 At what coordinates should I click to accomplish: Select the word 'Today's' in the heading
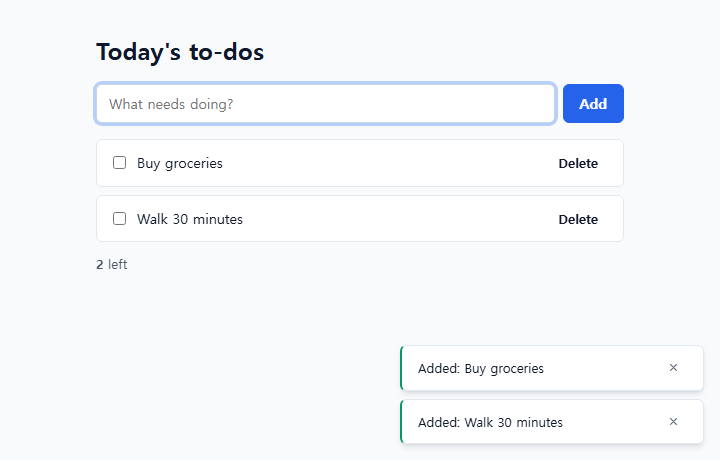click(138, 52)
